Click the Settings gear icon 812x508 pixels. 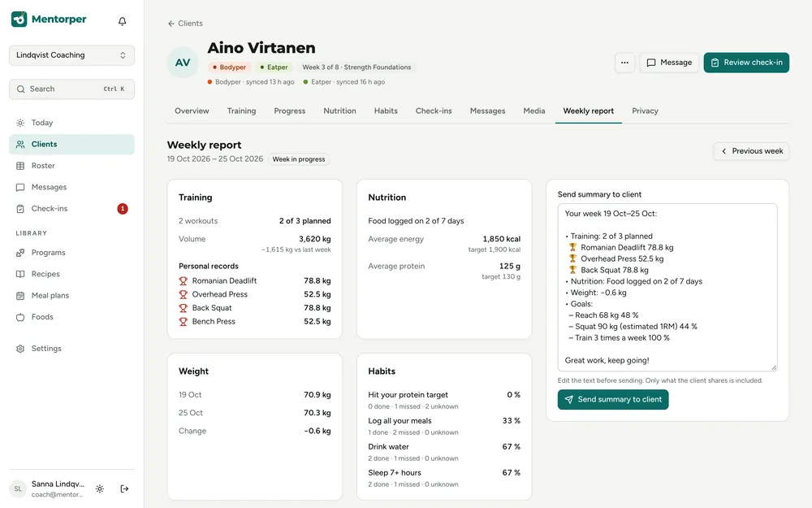coord(20,349)
